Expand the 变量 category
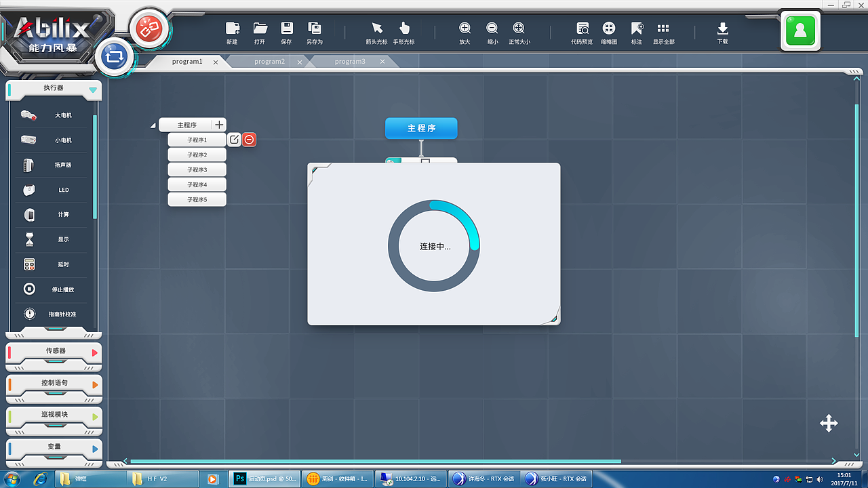The width and height of the screenshot is (868, 488). (95, 448)
